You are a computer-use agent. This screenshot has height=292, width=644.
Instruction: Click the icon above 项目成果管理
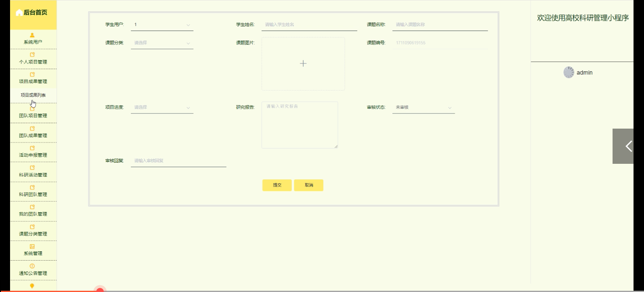pos(33,75)
